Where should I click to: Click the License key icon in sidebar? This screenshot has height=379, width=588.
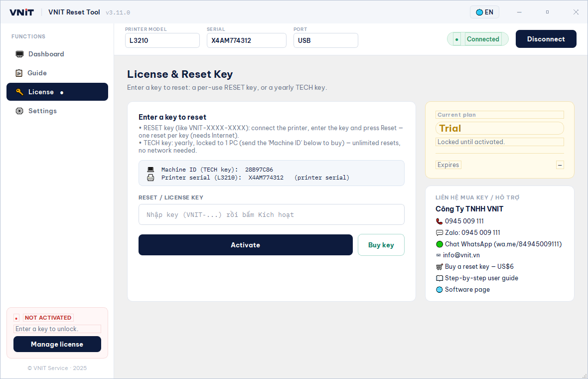[x=19, y=92]
